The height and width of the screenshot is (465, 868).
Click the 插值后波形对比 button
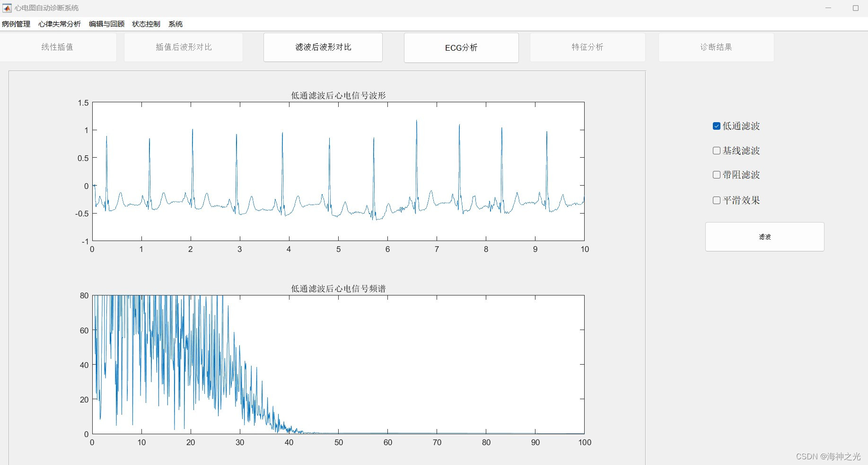click(184, 47)
